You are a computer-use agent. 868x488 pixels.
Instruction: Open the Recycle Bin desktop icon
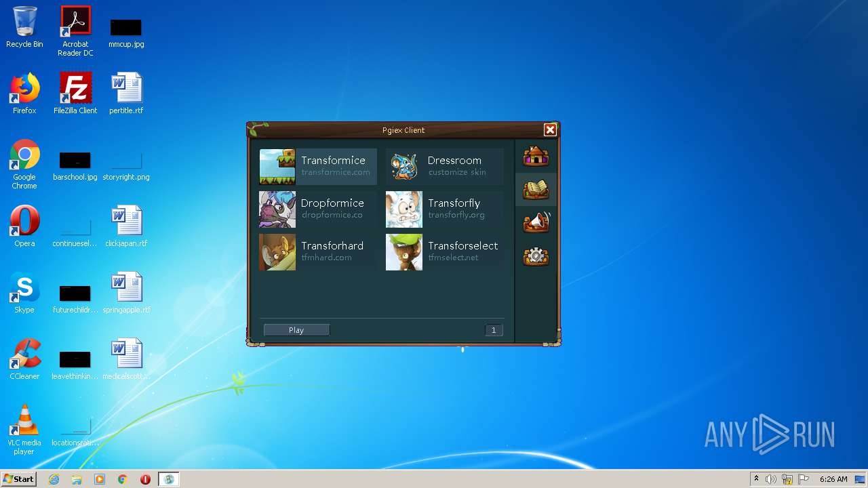pyautogui.click(x=24, y=28)
